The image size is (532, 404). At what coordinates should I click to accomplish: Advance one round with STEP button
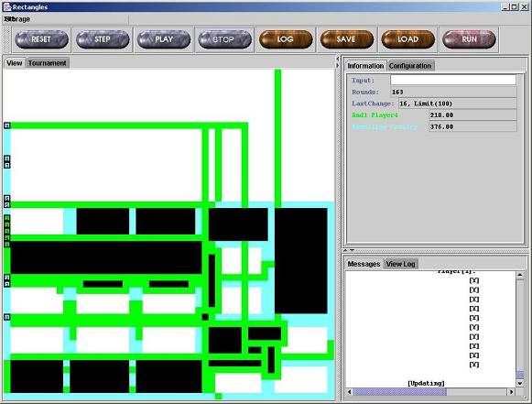pos(103,39)
